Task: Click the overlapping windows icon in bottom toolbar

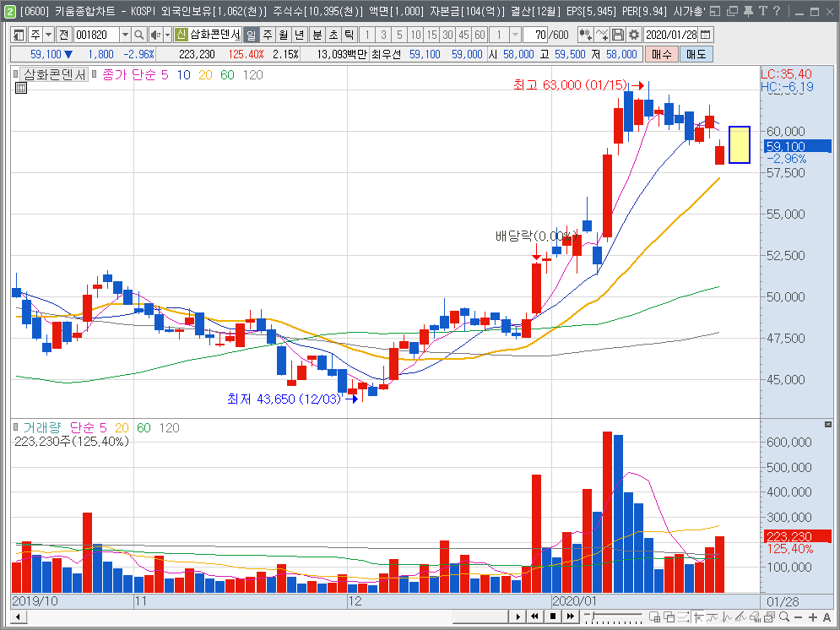Action: tap(669, 616)
